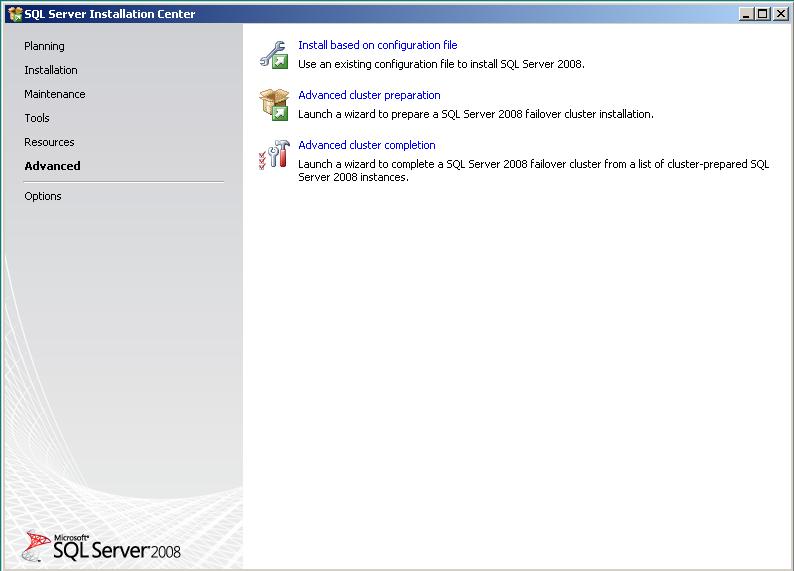
Task: Click the tools icon beside Advanced cluster completion
Action: [274, 155]
